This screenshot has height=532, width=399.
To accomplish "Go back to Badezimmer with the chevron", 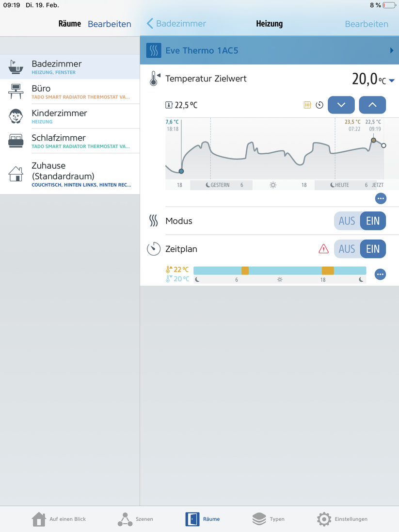I will coord(150,24).
